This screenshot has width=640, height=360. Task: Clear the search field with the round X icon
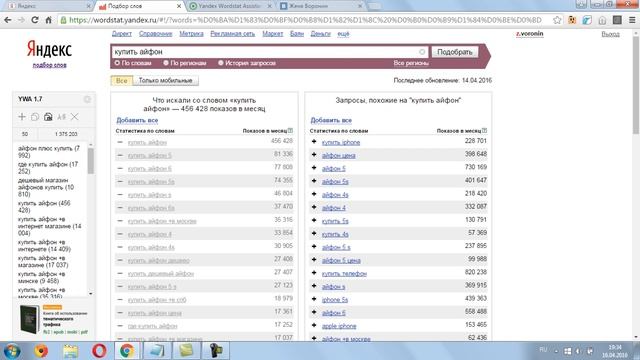click(x=422, y=52)
